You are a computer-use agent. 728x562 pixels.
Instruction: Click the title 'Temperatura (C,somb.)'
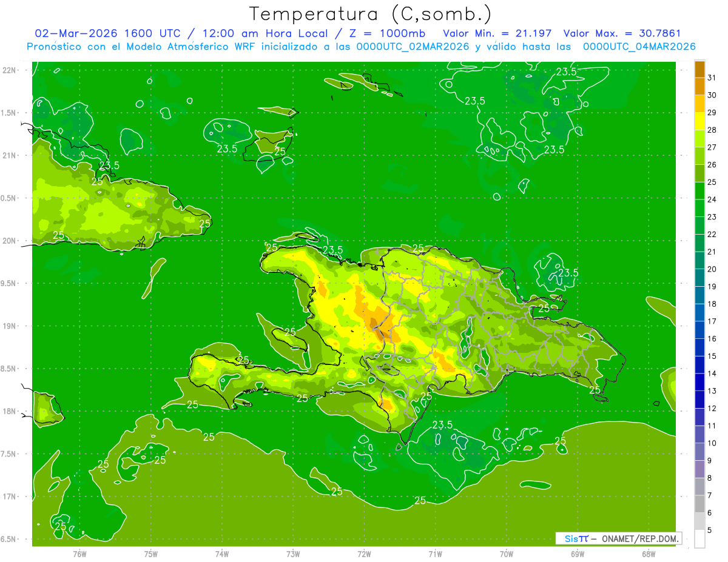tap(370, 14)
